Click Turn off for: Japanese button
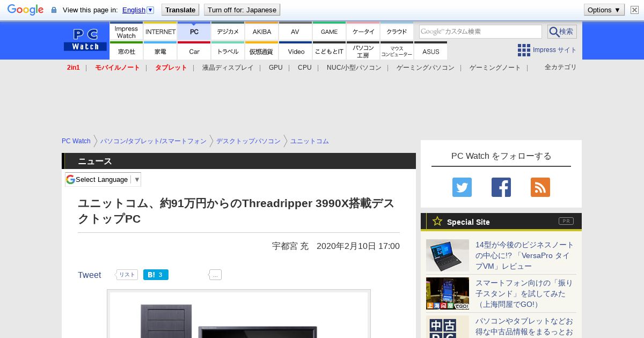The image size is (644, 338). (242, 10)
